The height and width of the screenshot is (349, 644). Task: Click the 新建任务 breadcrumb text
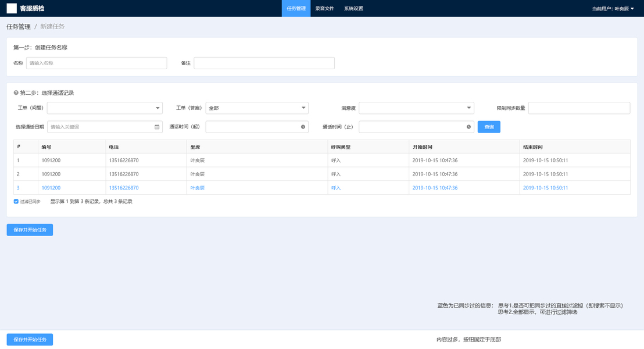(52, 27)
